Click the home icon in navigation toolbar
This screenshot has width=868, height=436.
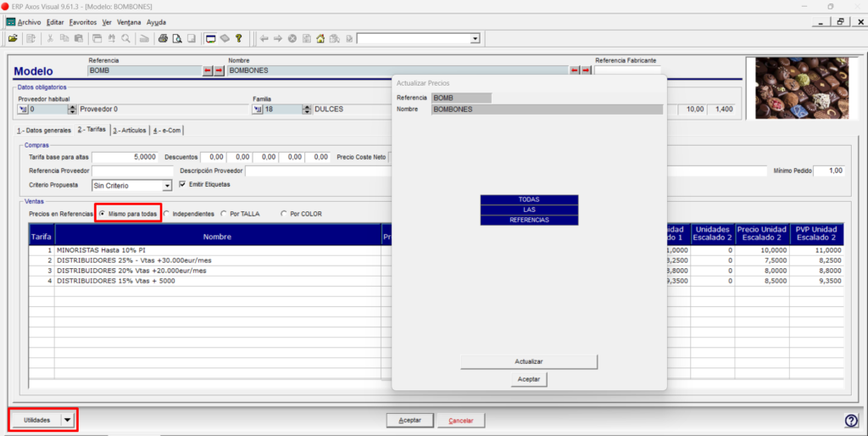point(320,39)
